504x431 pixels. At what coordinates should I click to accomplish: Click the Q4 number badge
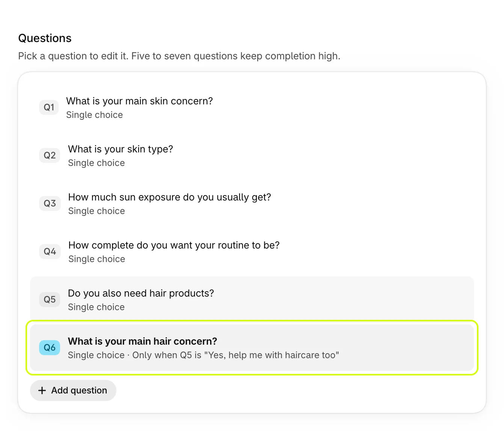pyautogui.click(x=50, y=252)
